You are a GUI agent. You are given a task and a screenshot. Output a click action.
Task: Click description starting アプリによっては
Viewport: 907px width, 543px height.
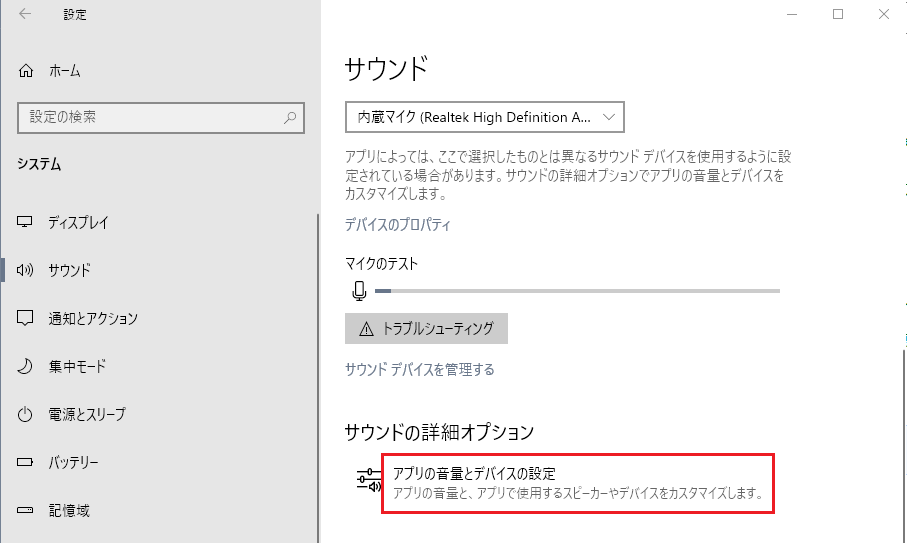coord(568,175)
